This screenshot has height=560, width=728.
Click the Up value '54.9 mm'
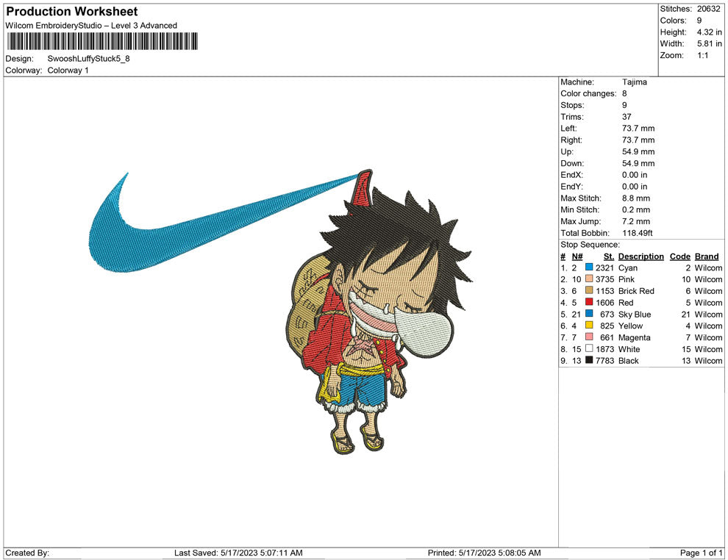click(638, 151)
